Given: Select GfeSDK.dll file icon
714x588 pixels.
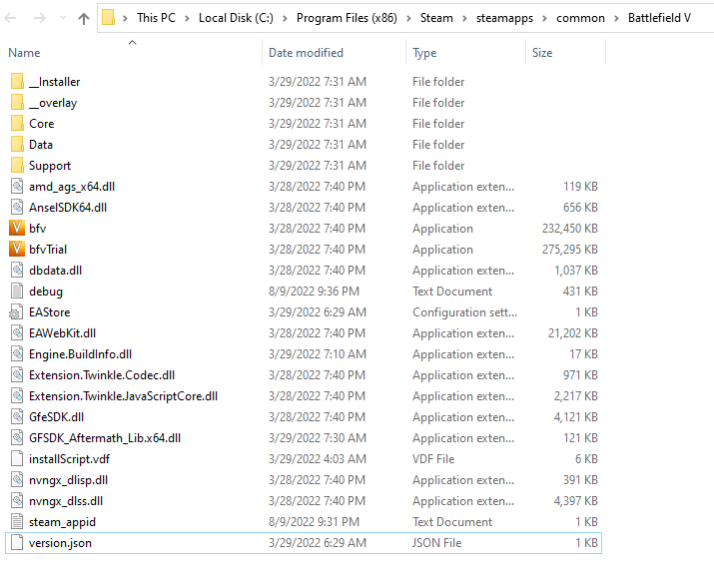Looking at the screenshot, I should coord(17,416).
